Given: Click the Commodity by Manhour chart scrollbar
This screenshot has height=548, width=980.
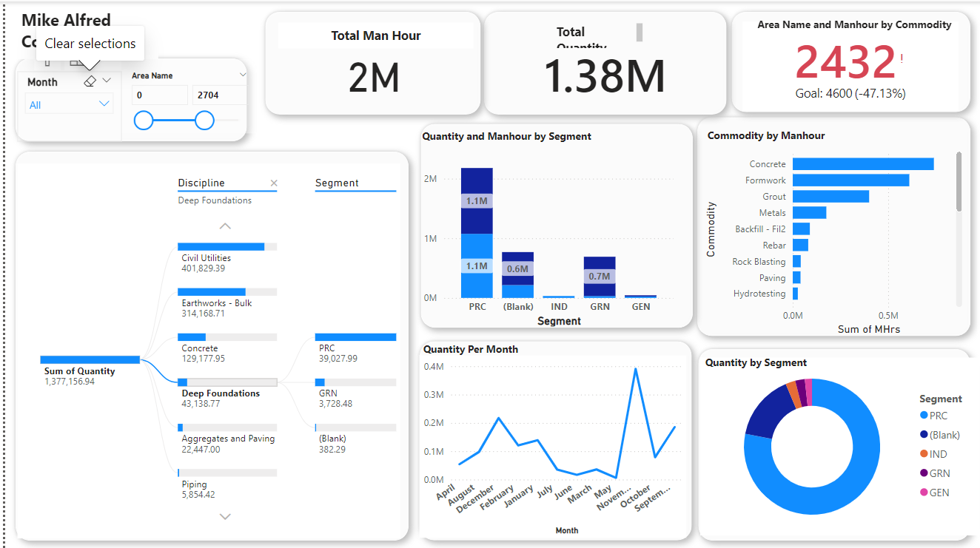Looking at the screenshot, I should point(959,181).
